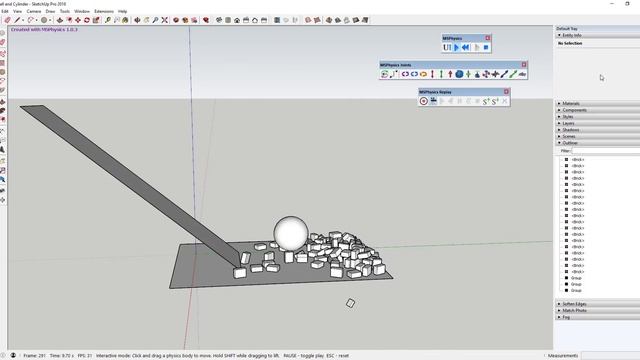
Task: Select the Eraser tool in top toolbar
Action: 7,20
